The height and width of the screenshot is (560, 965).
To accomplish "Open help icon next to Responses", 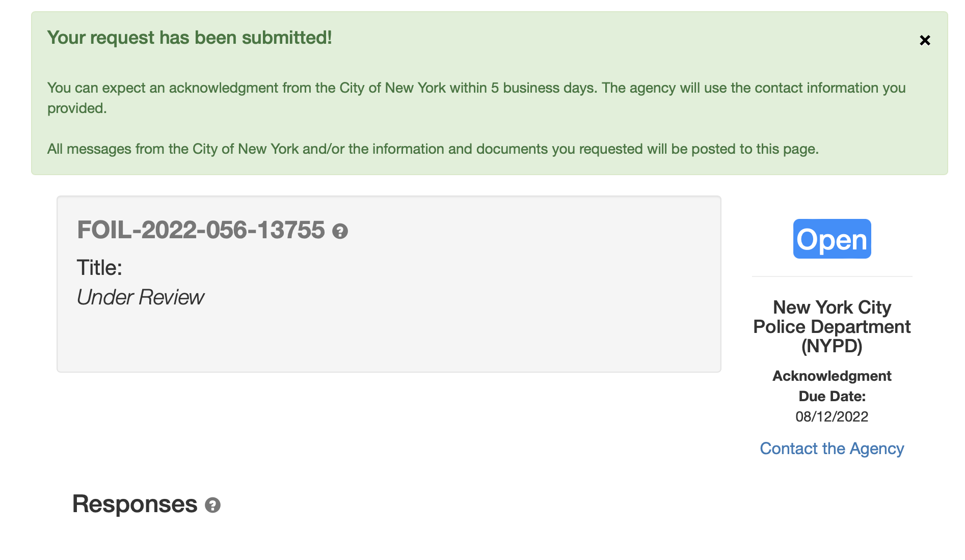I will tap(212, 505).
